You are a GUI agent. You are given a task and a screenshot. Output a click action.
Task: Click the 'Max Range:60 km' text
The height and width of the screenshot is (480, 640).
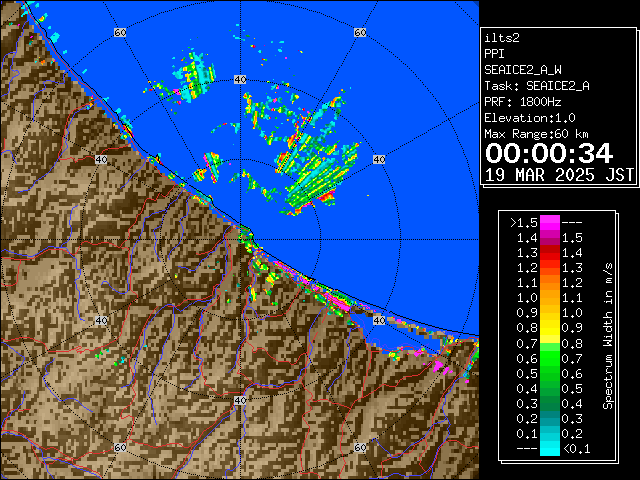536,134
